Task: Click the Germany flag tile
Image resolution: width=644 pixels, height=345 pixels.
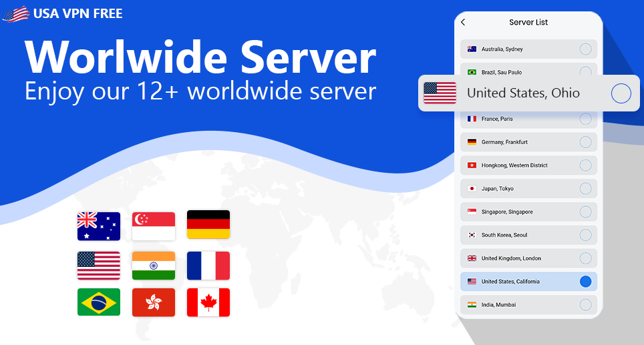Action: point(208,224)
